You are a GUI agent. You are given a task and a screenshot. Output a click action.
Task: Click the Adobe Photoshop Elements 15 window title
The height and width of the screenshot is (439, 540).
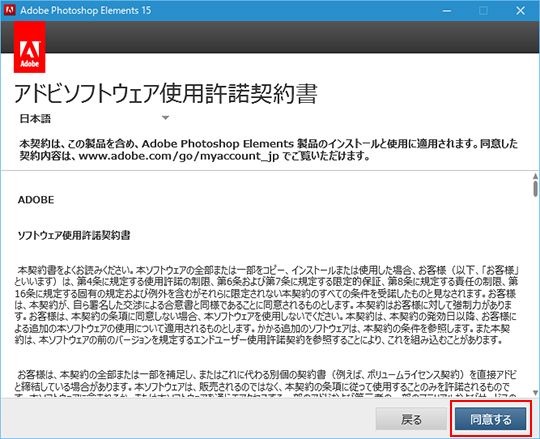pos(85,10)
